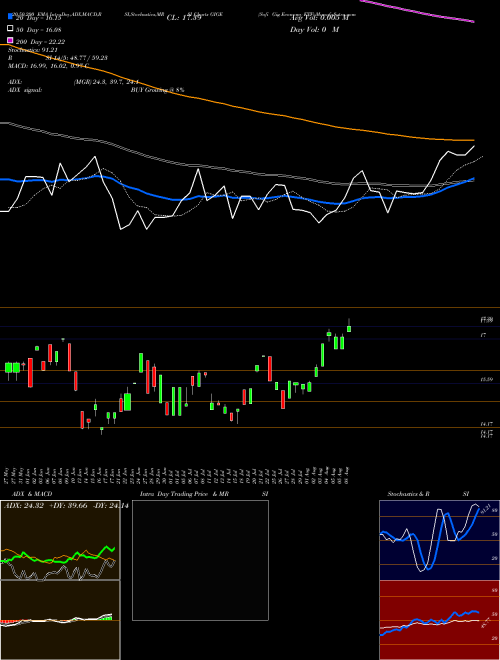Open the blue Stochastics chart panel
The width and height of the screenshot is (500, 660).
(439, 540)
